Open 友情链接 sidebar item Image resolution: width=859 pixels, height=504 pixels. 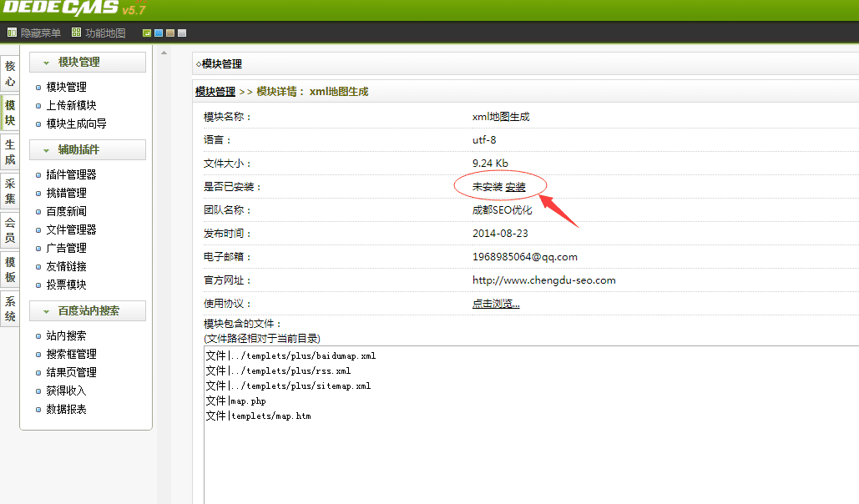coord(66,266)
